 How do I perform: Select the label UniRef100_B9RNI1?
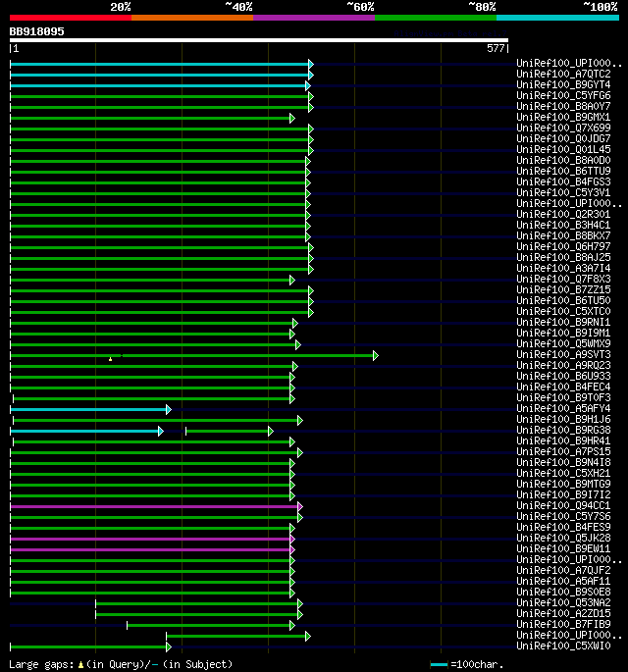[x=563, y=322]
